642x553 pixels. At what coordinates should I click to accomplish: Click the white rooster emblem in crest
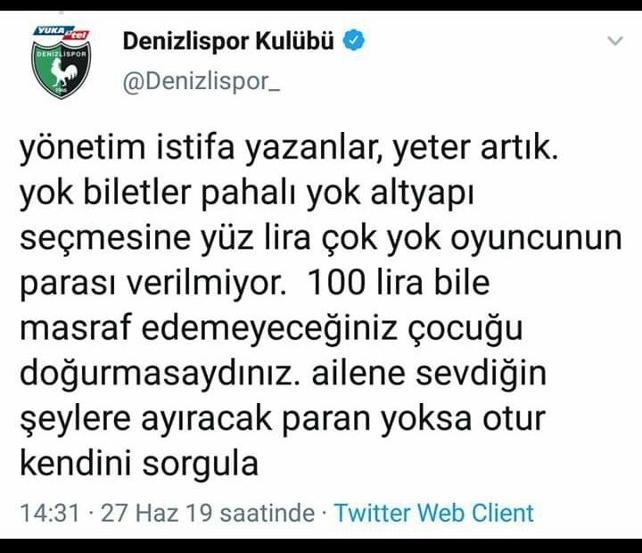coord(62,72)
